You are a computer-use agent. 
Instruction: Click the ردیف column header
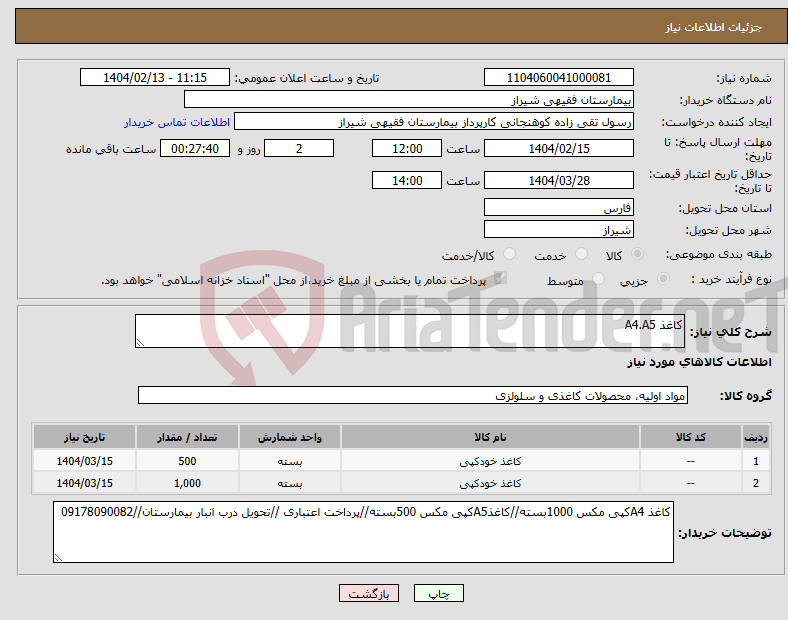[756, 437]
